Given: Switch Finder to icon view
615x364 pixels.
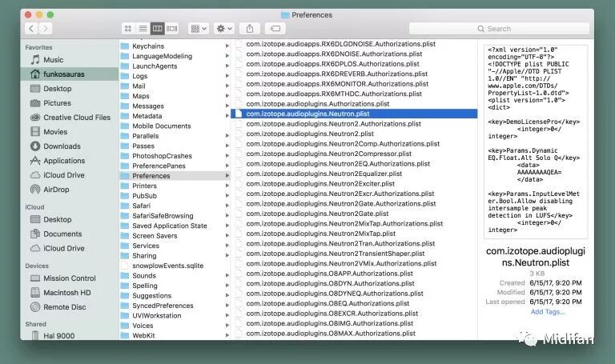Looking at the screenshot, I should 128,29.
